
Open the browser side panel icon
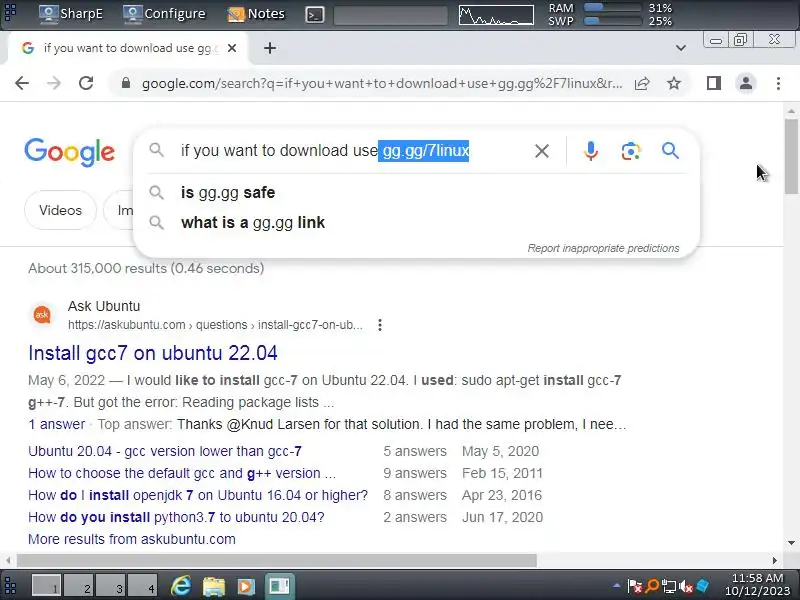pyautogui.click(x=714, y=83)
